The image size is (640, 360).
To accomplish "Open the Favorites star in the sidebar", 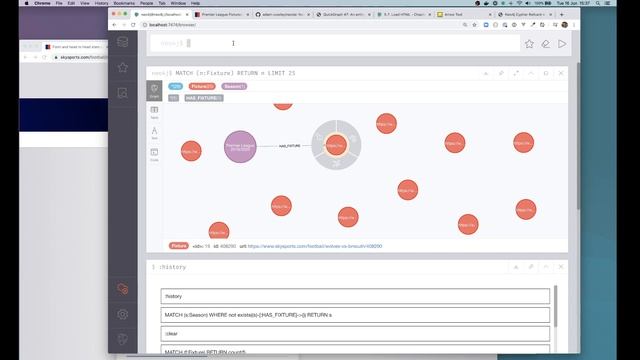I will click(x=122, y=67).
